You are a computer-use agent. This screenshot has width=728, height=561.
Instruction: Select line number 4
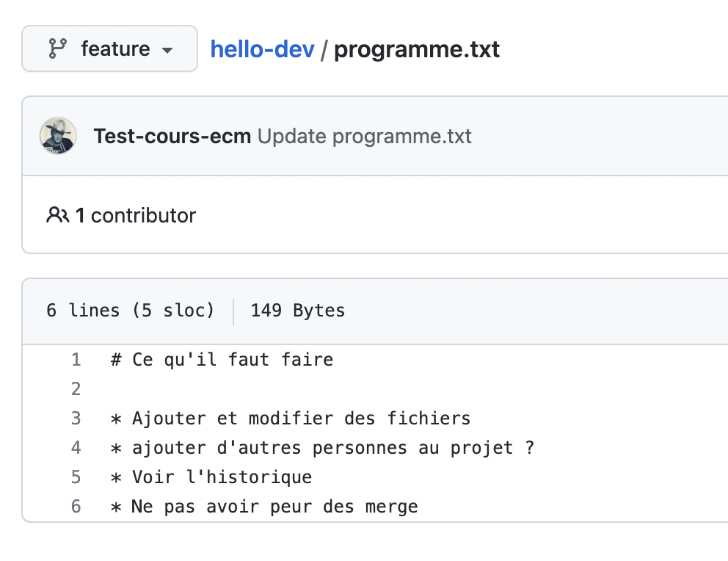(76, 448)
